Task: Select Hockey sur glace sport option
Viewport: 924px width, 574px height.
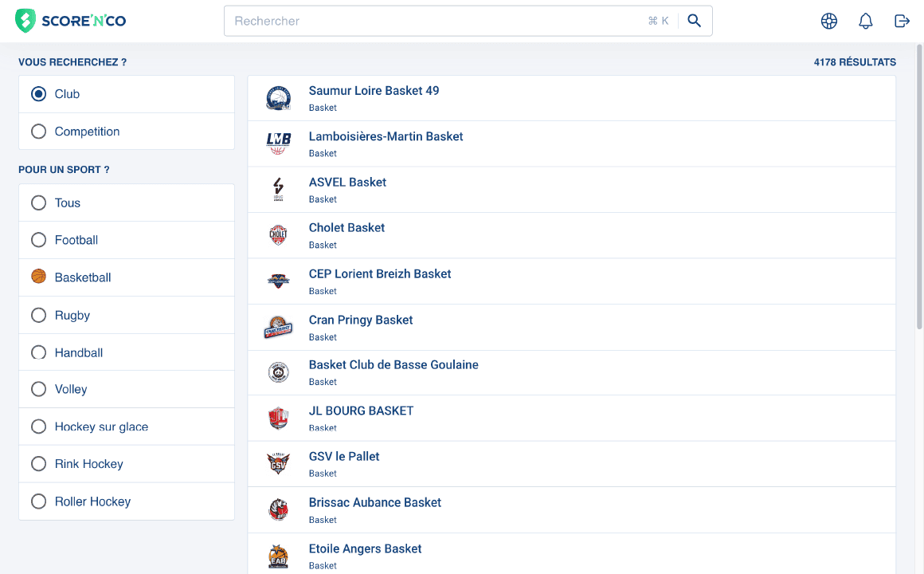Action: [38, 426]
